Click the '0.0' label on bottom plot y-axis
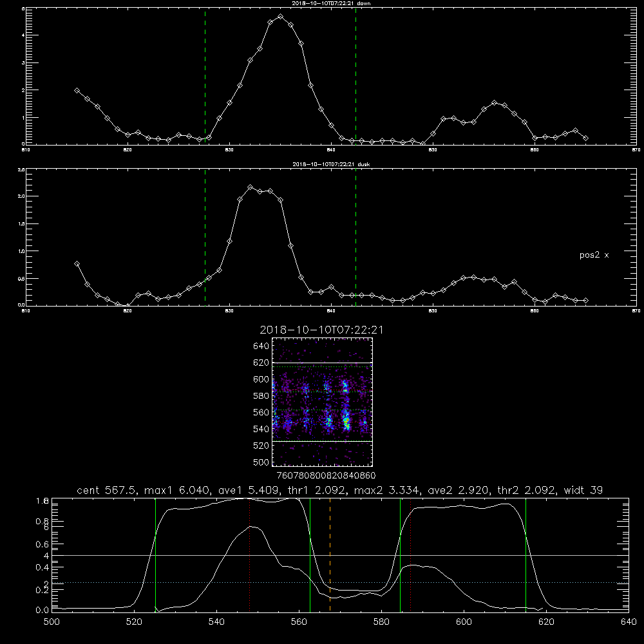 (x=42, y=611)
